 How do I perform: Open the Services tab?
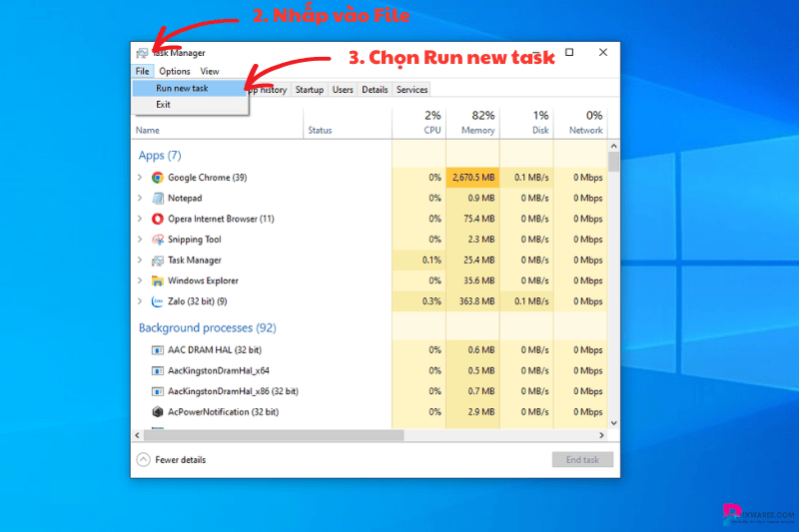[411, 90]
